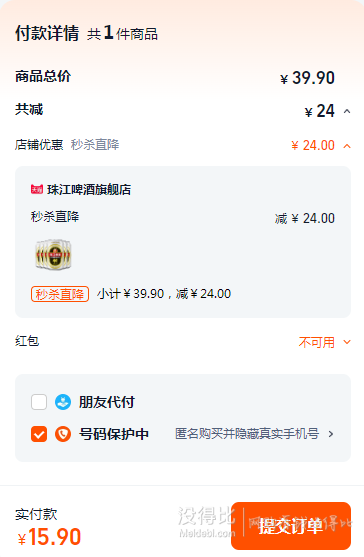Submit order with 提交订单 button
364x557 pixels.
(291, 526)
